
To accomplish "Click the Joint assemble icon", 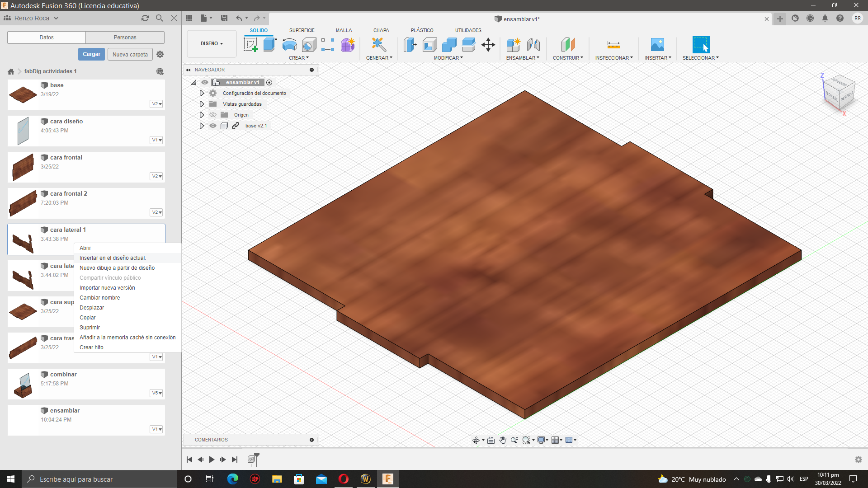I will coord(533,45).
